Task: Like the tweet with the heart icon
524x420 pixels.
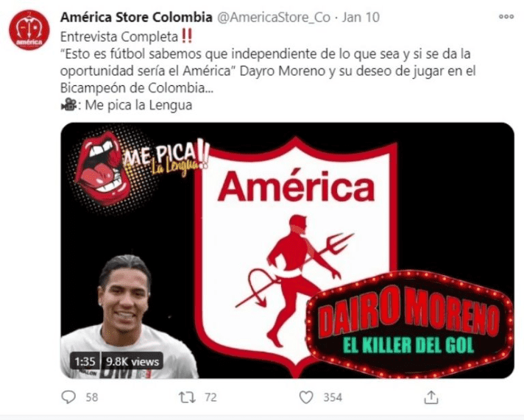Action: tap(305, 397)
